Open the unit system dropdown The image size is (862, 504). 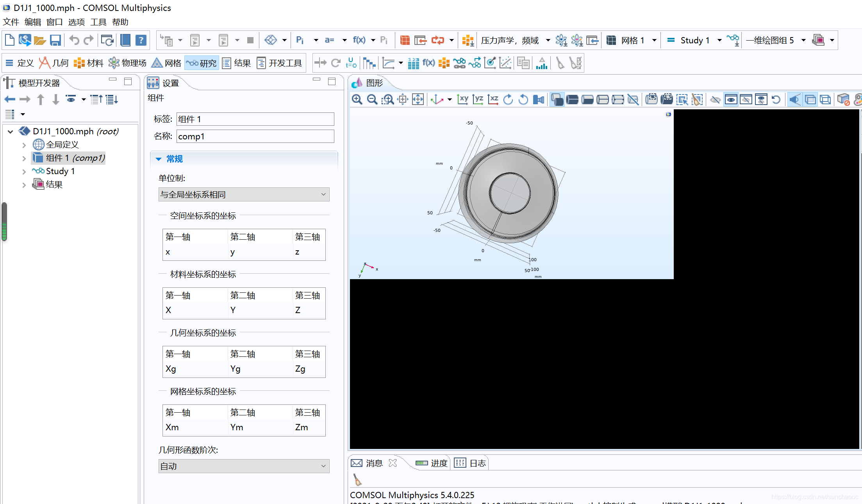244,194
